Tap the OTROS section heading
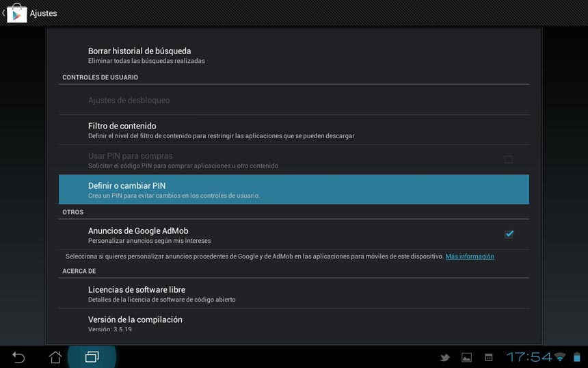This screenshot has height=368, width=588. (72, 212)
